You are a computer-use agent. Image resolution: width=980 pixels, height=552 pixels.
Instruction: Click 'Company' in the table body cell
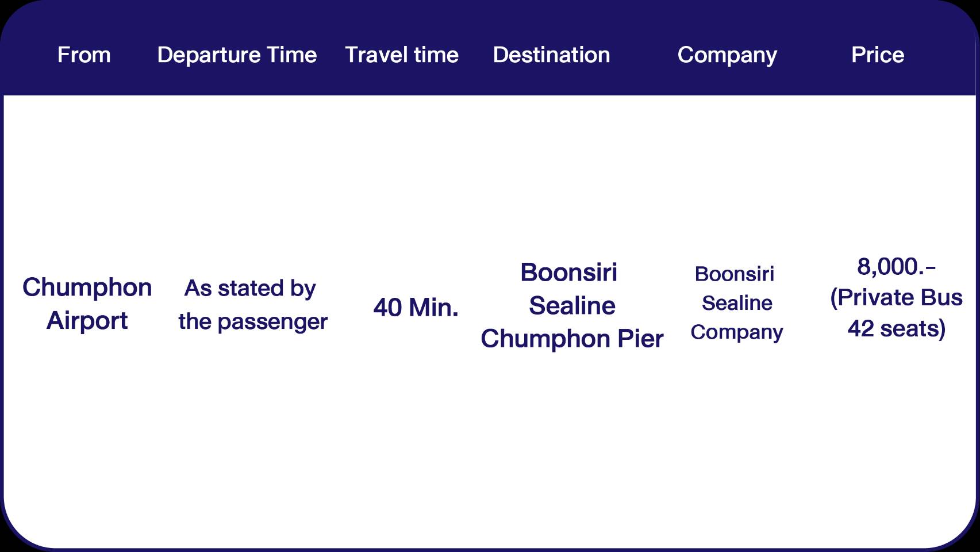[736, 332]
